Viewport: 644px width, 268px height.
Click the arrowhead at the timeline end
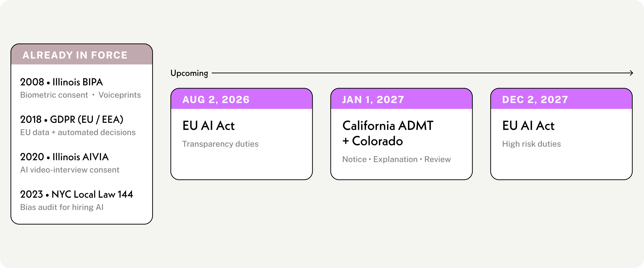click(631, 73)
